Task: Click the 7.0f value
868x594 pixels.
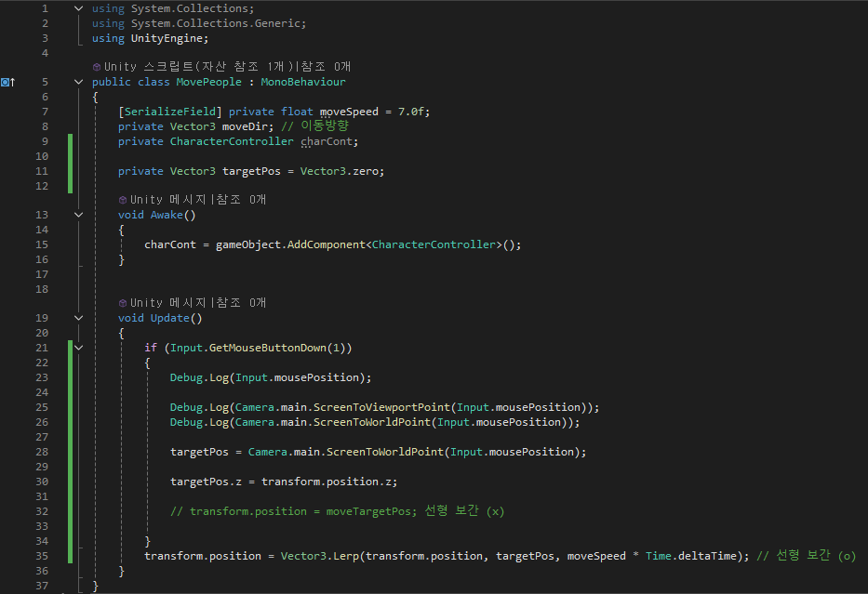Action: (x=411, y=112)
